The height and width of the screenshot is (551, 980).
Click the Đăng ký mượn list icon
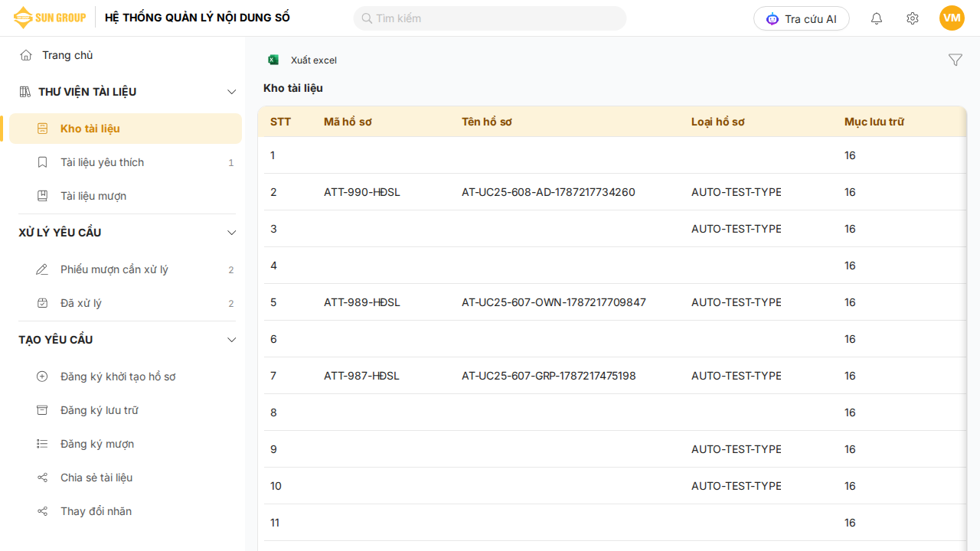pyautogui.click(x=43, y=444)
